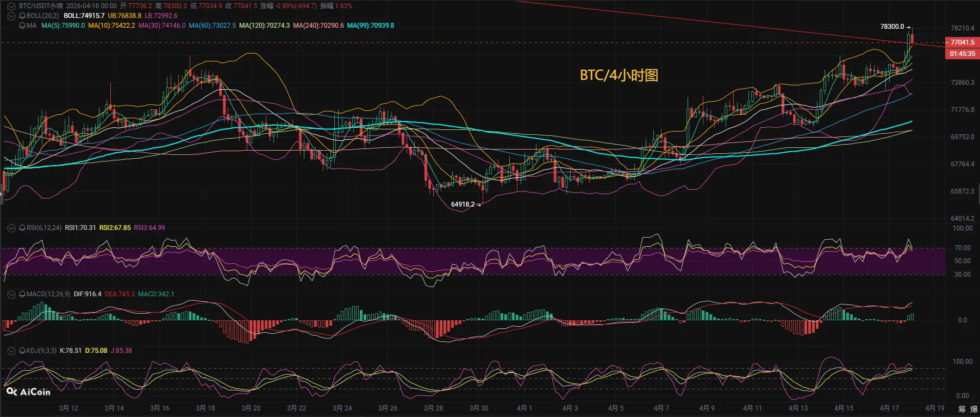Click the LB:72992.6 lower band value
980x417 pixels.
[x=161, y=16]
